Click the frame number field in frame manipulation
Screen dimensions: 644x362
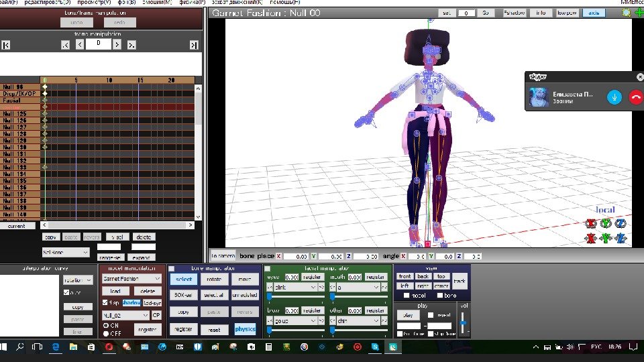(x=99, y=44)
